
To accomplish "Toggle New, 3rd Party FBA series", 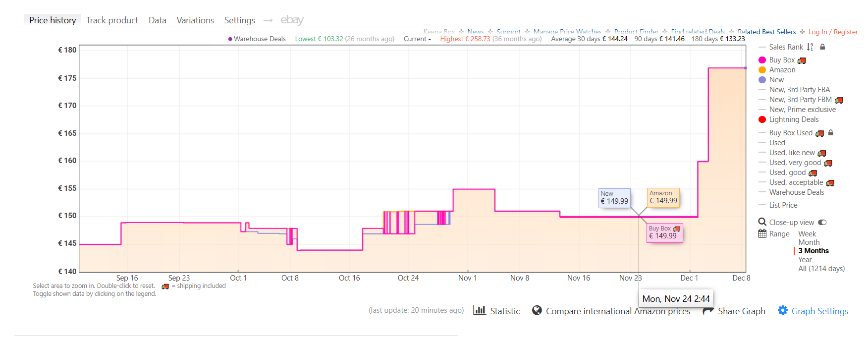I will pyautogui.click(x=800, y=90).
